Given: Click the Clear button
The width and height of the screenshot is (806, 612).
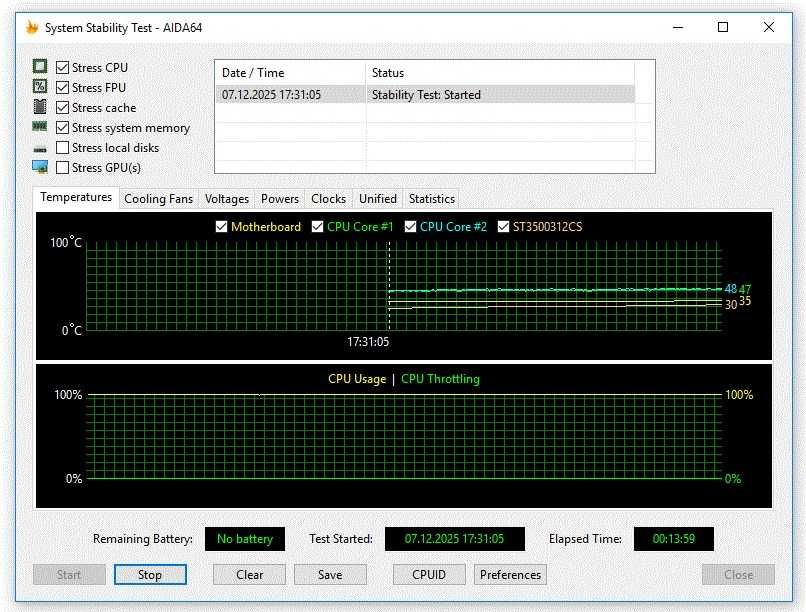Looking at the screenshot, I should pyautogui.click(x=249, y=574).
